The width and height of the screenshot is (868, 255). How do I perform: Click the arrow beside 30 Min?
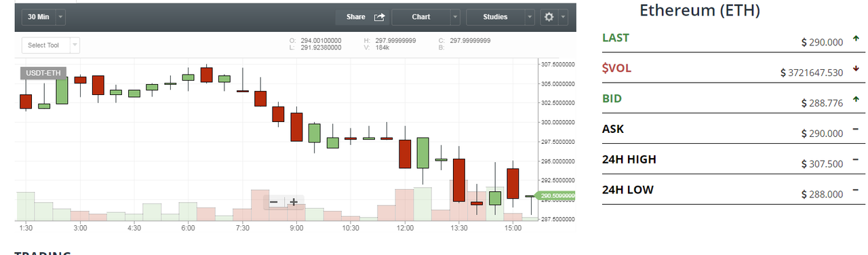60,17
